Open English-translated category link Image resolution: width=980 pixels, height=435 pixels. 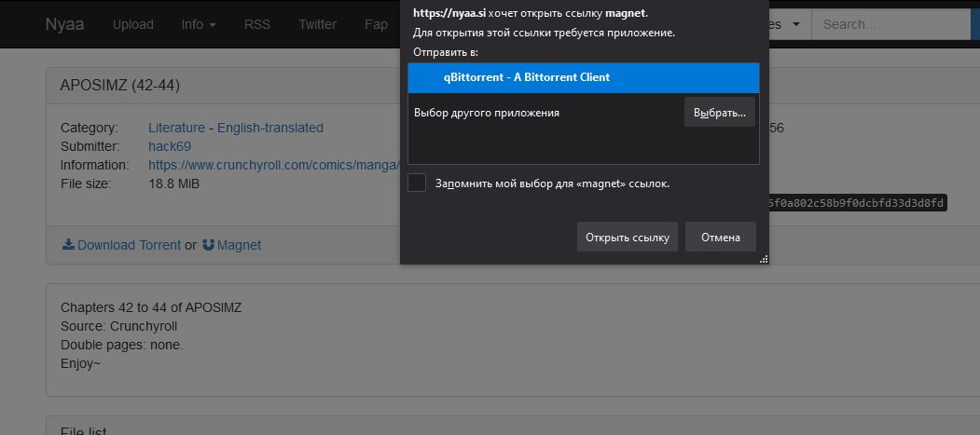click(x=270, y=128)
